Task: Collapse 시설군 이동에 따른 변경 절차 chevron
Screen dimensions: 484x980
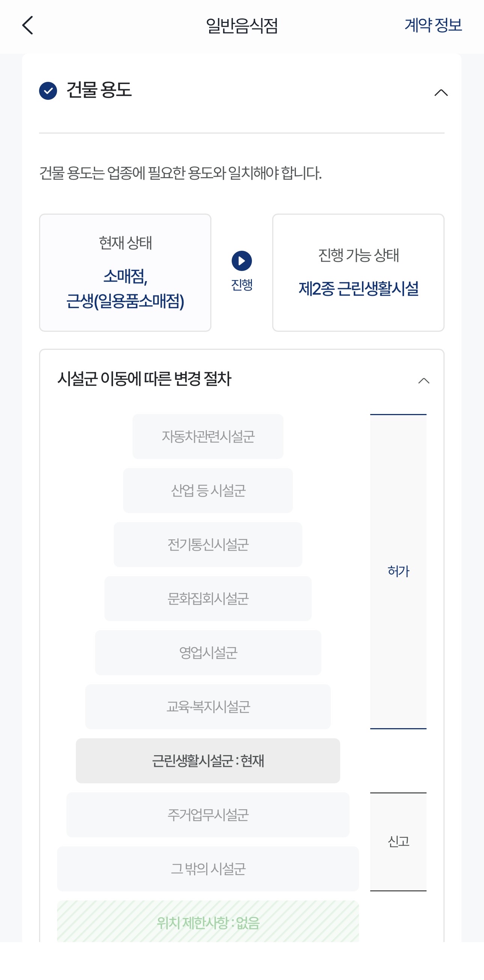Action: (424, 381)
